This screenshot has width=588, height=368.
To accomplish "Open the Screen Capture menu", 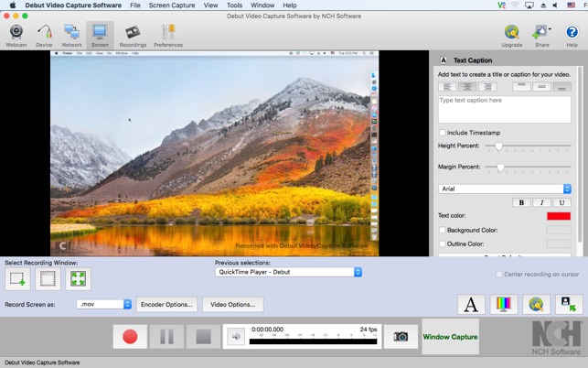I will point(171,5).
